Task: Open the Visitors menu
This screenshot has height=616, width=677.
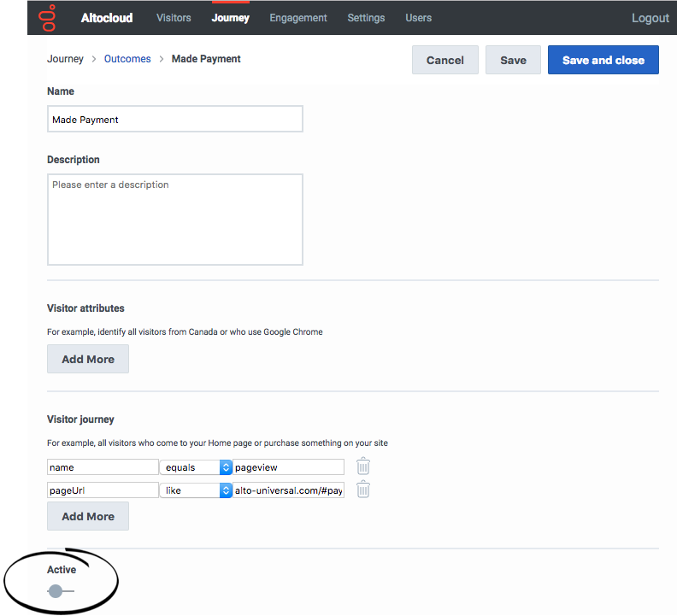Action: pyautogui.click(x=174, y=18)
